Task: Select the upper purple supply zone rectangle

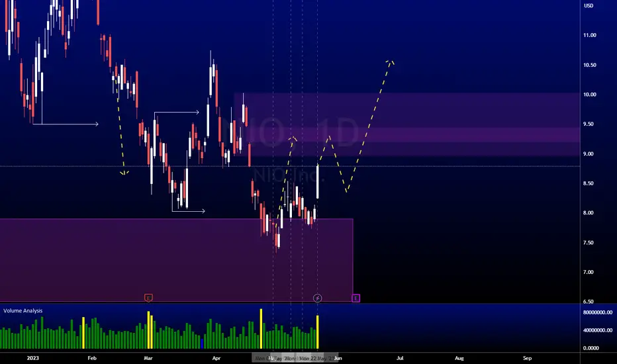Action: coord(407,124)
